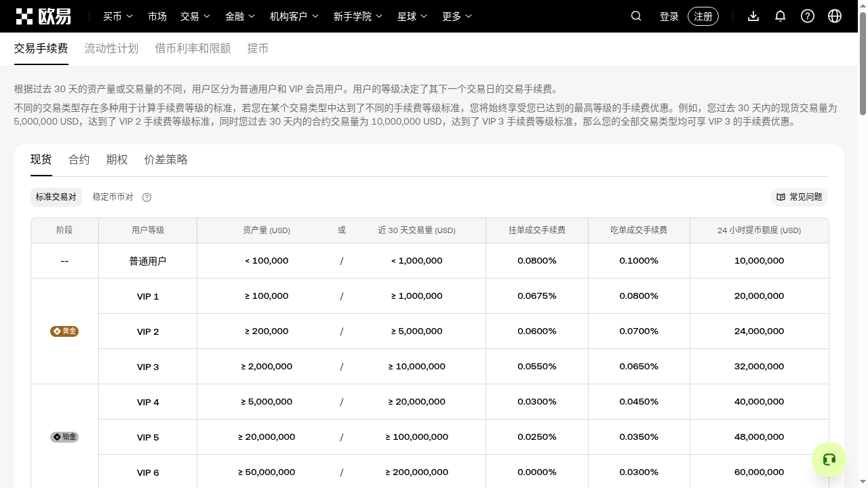
Task: Click the 黄金 tier badge
Action: (64, 331)
